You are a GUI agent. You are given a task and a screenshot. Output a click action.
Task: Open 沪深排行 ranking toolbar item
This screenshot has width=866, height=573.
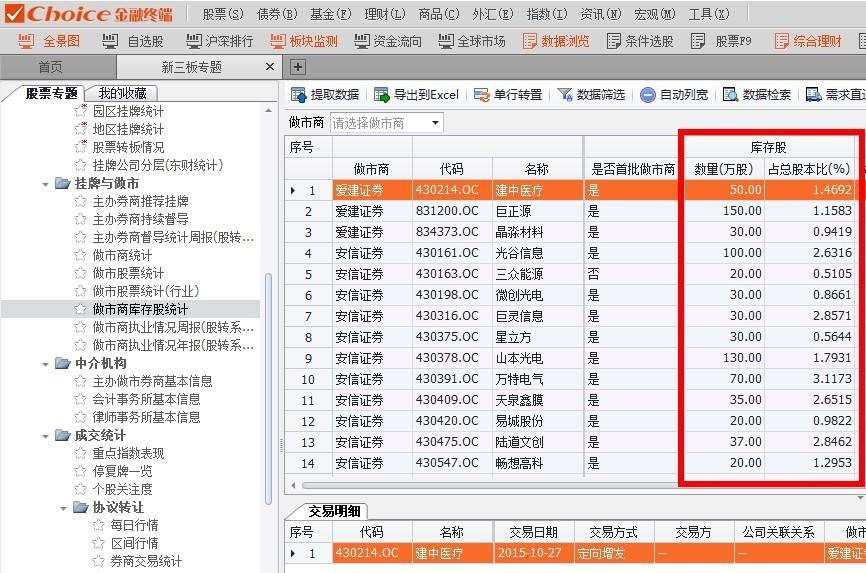219,41
